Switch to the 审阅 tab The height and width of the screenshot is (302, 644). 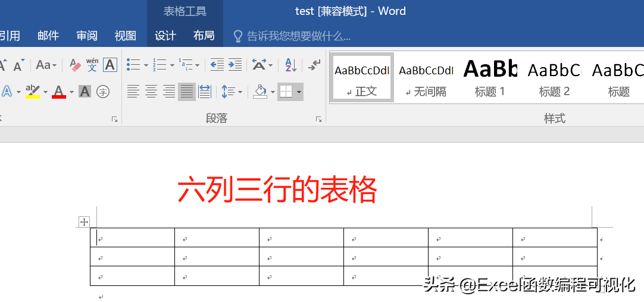(x=87, y=36)
